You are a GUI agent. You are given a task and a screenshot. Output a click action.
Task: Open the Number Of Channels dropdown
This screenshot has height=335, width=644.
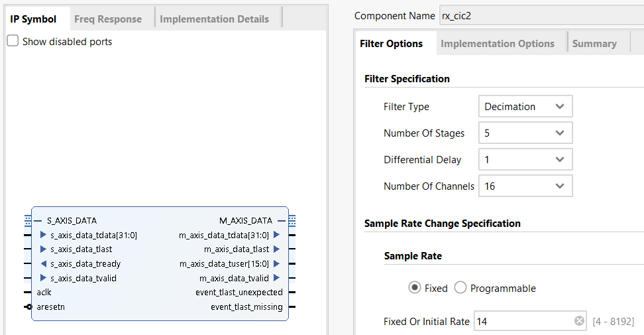coord(525,186)
